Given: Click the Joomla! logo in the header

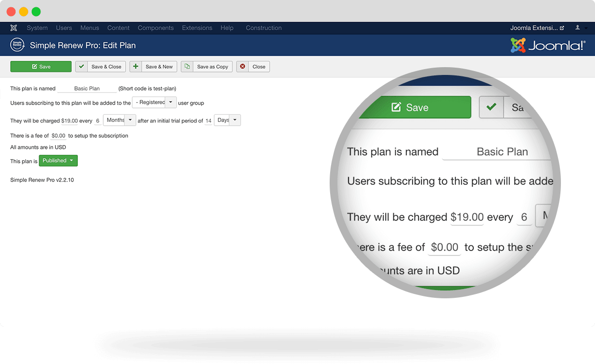Looking at the screenshot, I should 548,45.
